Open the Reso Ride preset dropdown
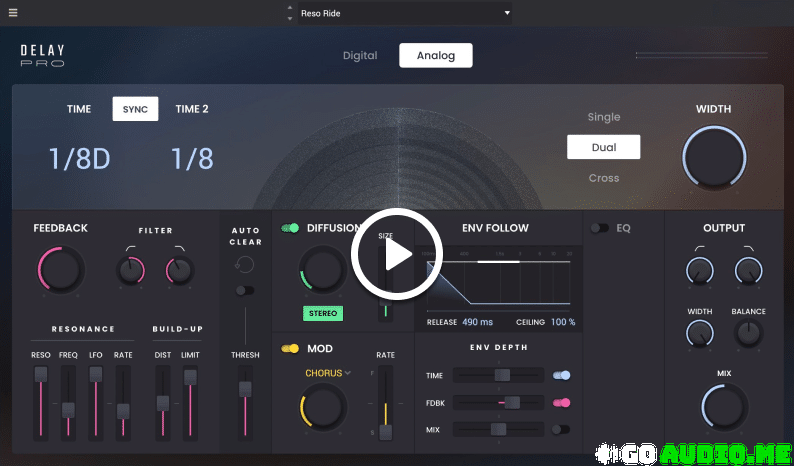 pos(405,13)
